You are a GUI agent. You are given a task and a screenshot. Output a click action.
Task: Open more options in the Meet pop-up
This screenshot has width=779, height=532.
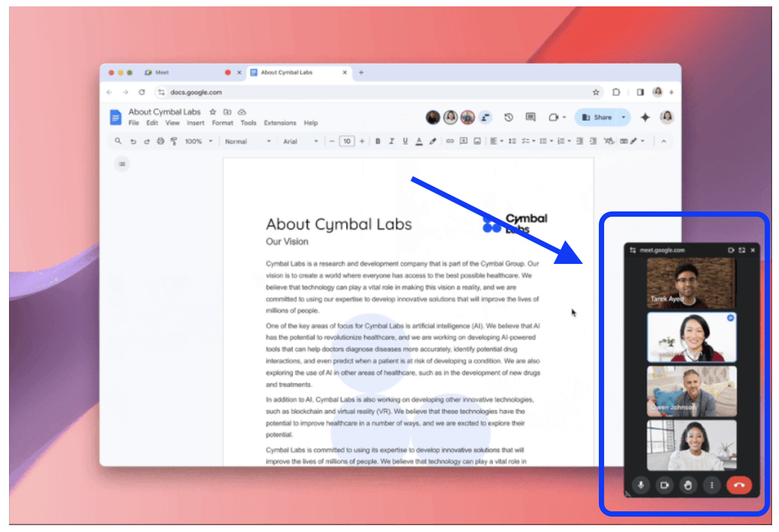click(712, 485)
